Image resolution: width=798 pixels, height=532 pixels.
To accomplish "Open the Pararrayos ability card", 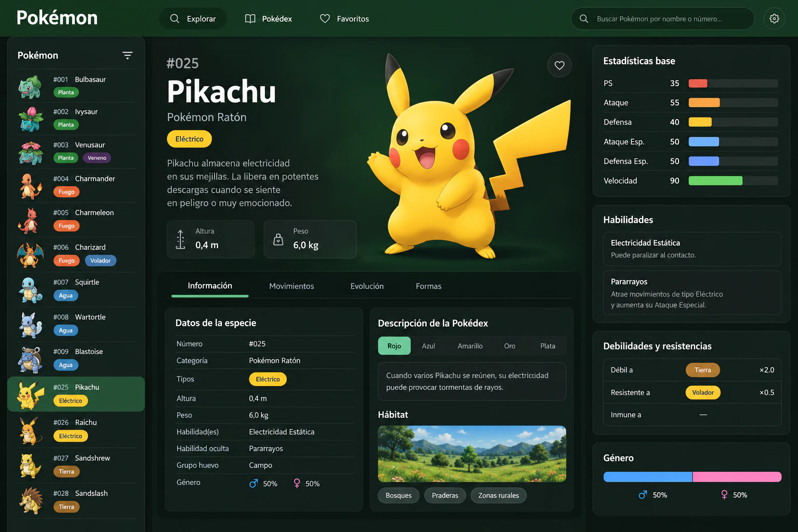I will pyautogui.click(x=693, y=293).
